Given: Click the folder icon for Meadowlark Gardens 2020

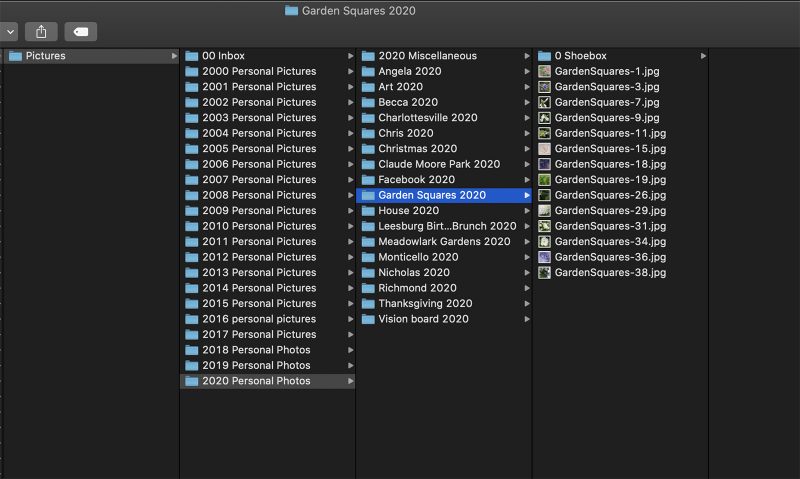Looking at the screenshot, I should click(368, 241).
